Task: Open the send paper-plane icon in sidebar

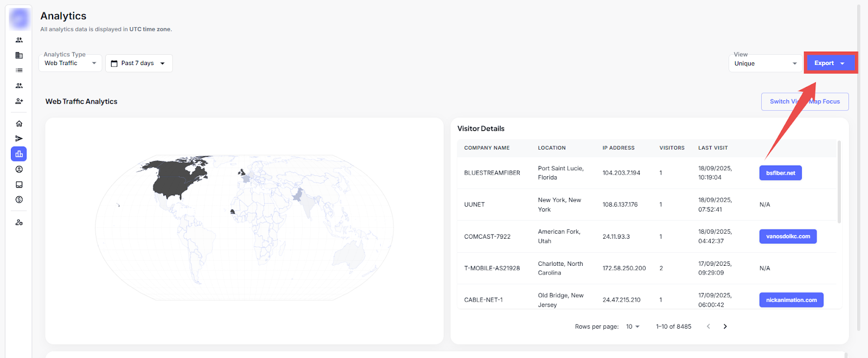Action: [x=19, y=139]
